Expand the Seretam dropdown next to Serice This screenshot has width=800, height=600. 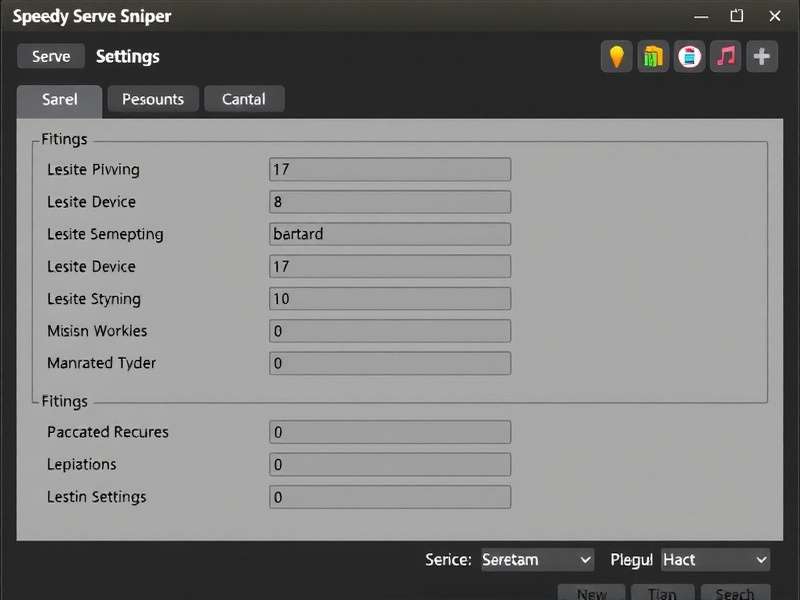point(537,560)
